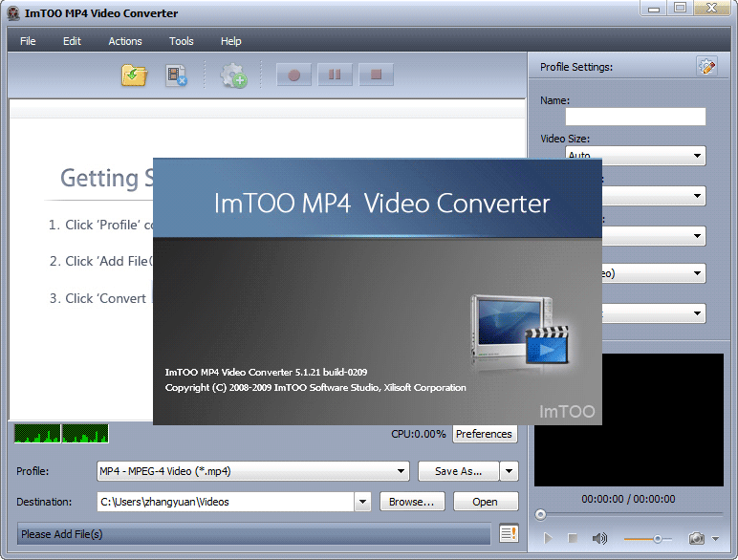
Task: Close the ImTOO window
Action: pyautogui.click(x=711, y=9)
